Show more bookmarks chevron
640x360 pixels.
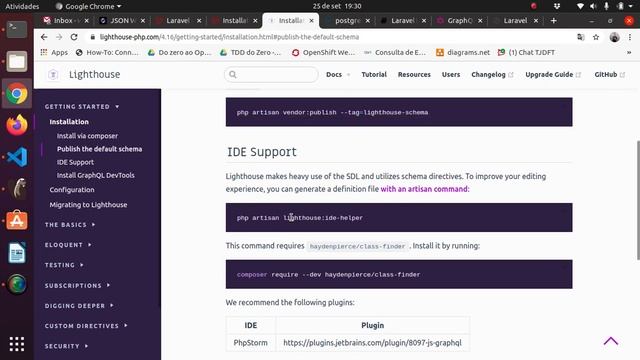(x=629, y=52)
